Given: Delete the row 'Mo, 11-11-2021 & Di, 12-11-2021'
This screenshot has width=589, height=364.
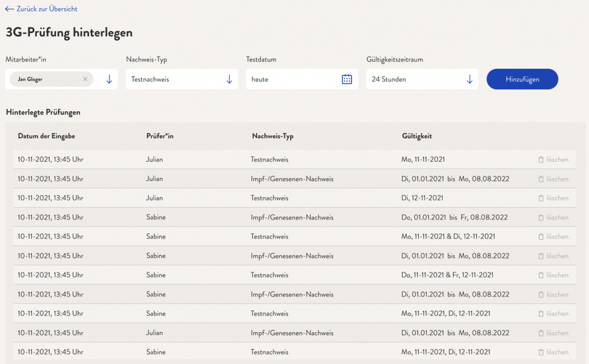Looking at the screenshot, I should pos(554,237).
